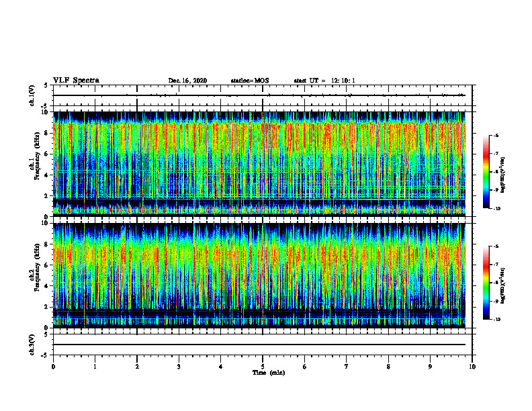Click the "Time (min)" x-axis label

point(269,373)
